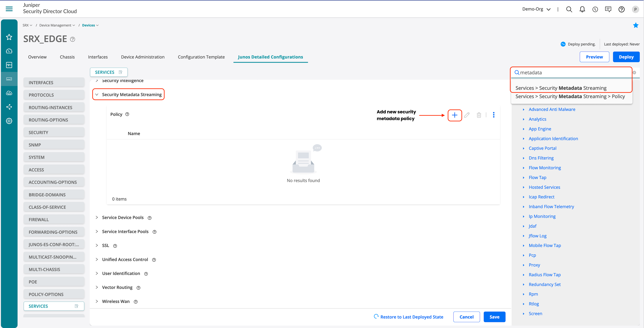The height and width of the screenshot is (328, 644).
Task: Expand the Service Device Pools section
Action: 97,217
